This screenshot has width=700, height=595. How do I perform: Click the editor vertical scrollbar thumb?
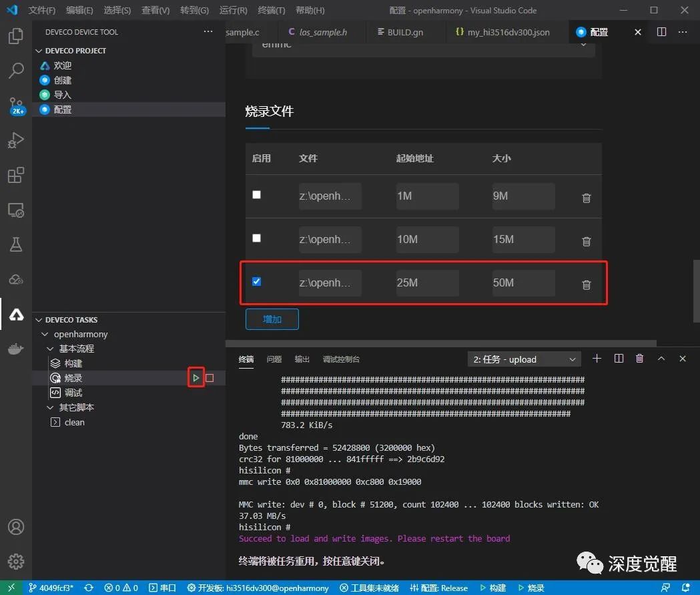click(x=697, y=290)
